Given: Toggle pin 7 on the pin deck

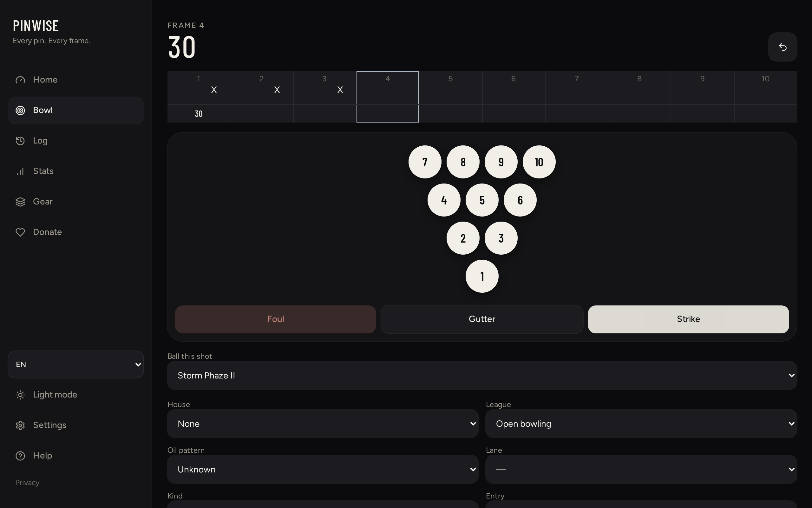Looking at the screenshot, I should pyautogui.click(x=425, y=162).
